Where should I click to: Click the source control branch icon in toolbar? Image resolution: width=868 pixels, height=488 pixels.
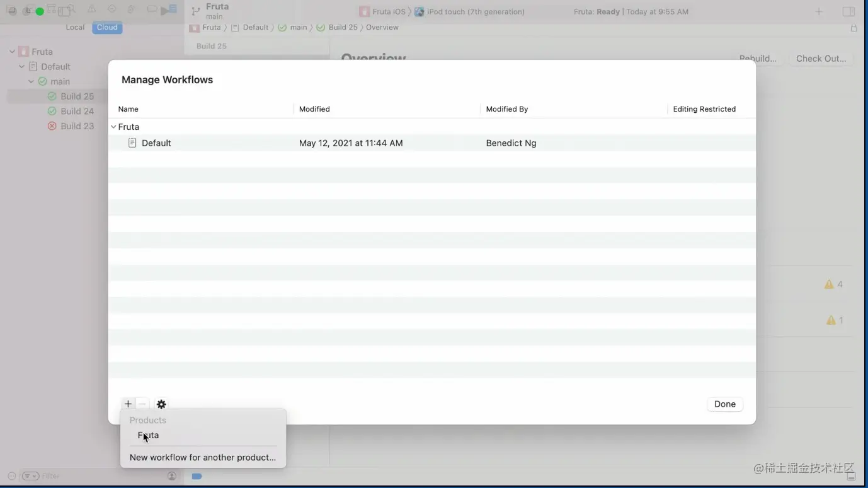pyautogui.click(x=196, y=11)
